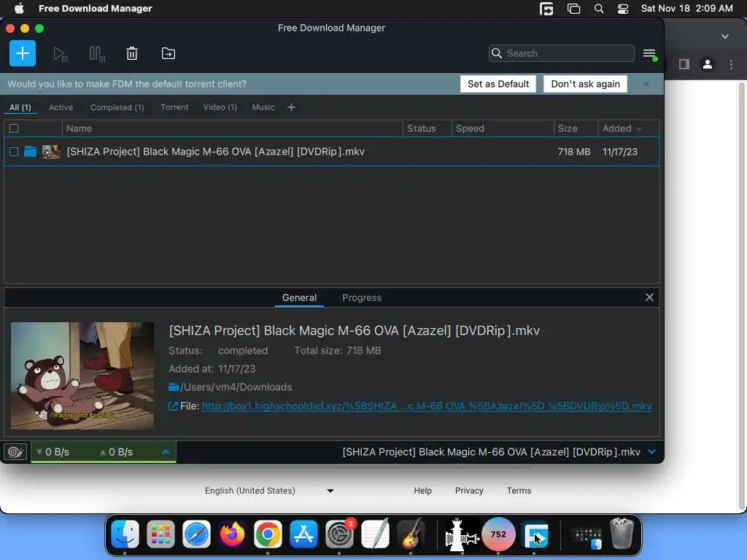Click the Set as Default button

498,84
